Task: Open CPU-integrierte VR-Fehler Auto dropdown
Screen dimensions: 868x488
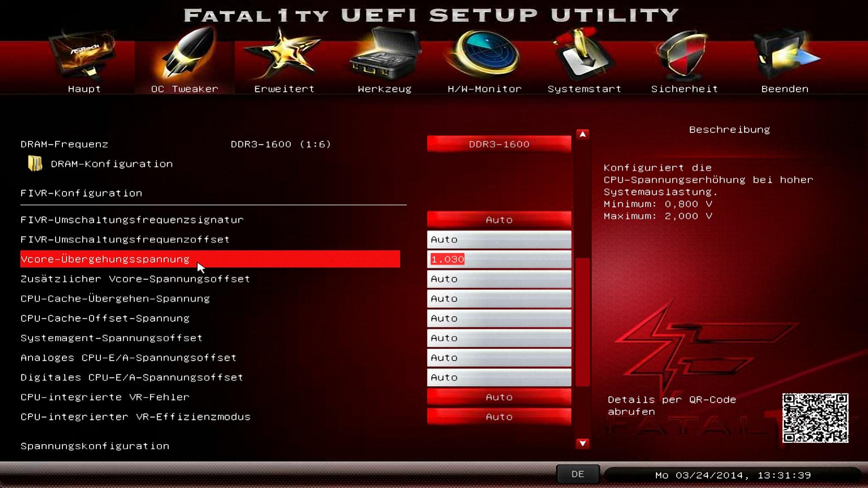Action: (499, 397)
